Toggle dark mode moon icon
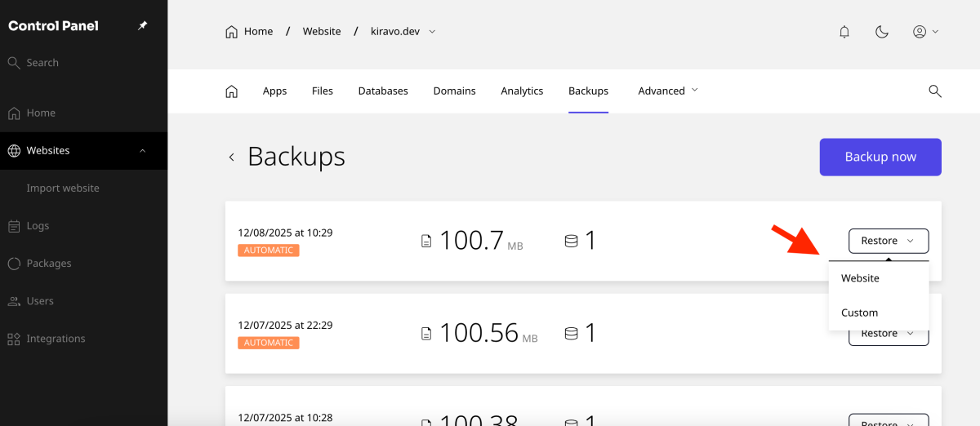 882,32
